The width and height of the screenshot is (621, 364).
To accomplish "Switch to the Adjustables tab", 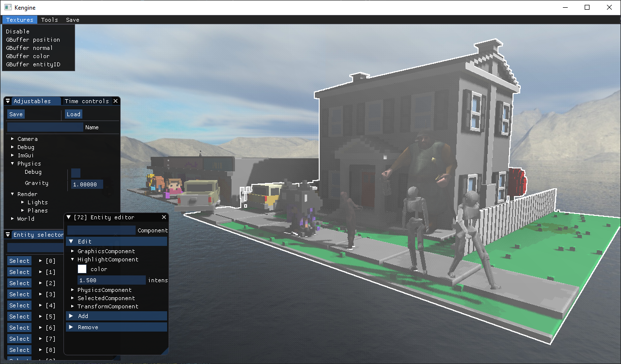I will coord(32,101).
